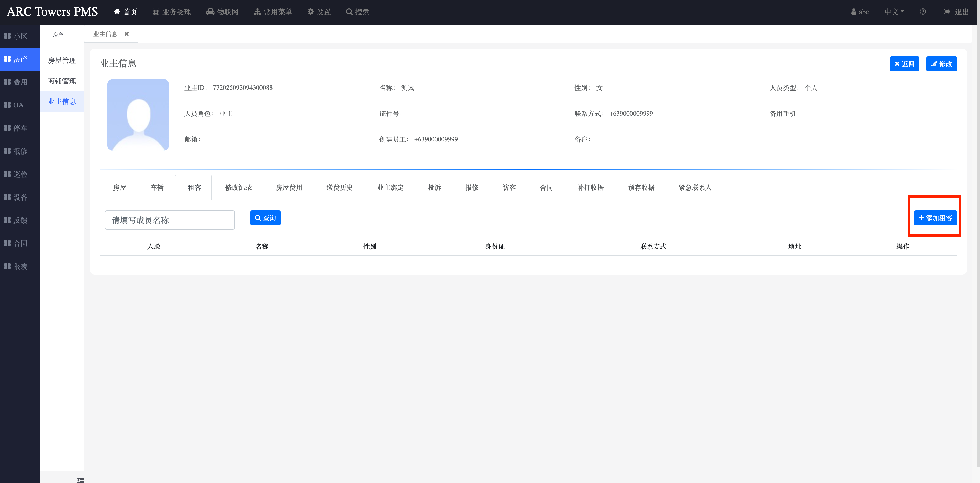This screenshot has height=483, width=980.
Task: Click the help question mark icon
Action: pyautogui.click(x=922, y=12)
